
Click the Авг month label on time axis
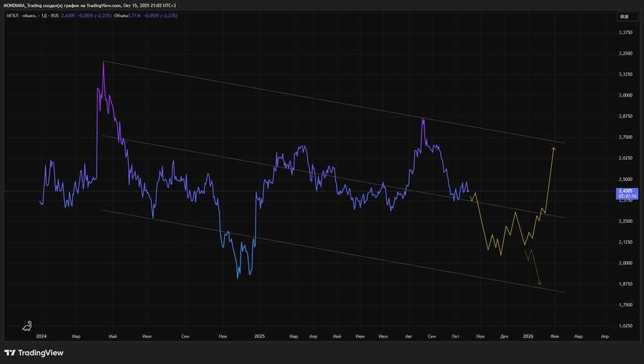(x=409, y=336)
